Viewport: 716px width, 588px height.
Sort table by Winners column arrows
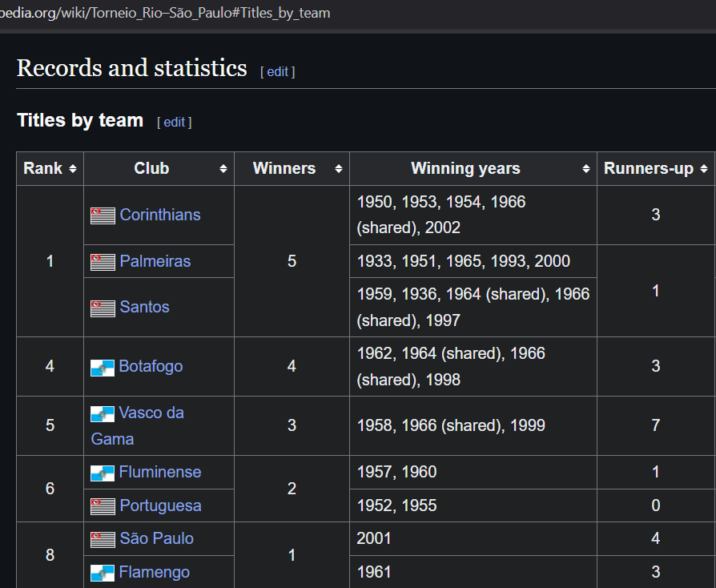[338, 168]
